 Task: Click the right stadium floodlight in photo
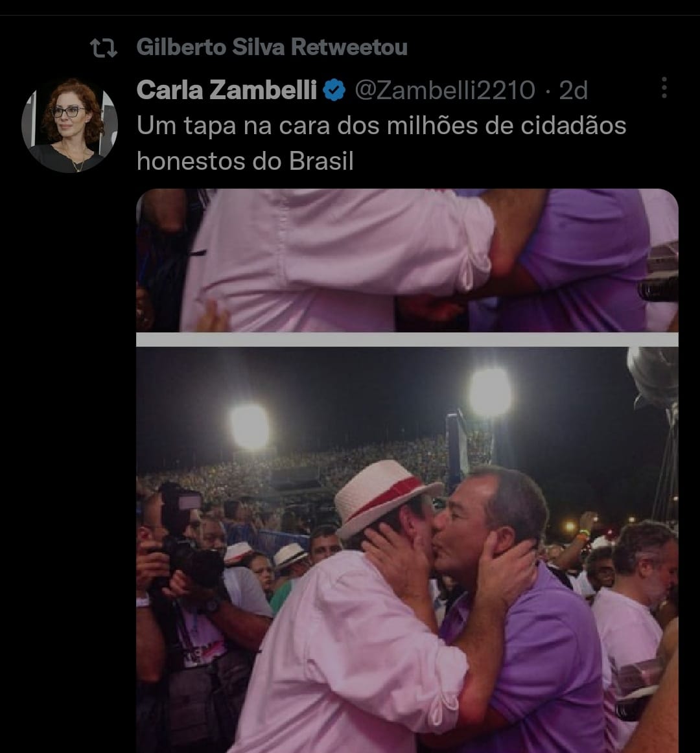[x=490, y=393]
